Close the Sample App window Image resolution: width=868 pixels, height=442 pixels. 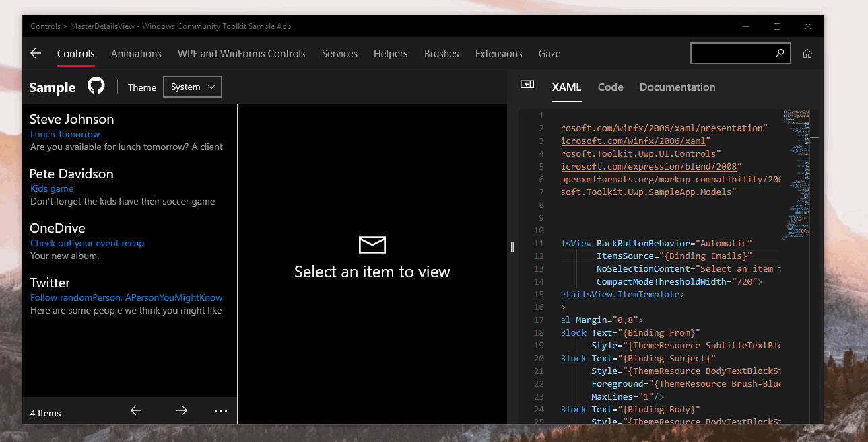[x=808, y=26]
